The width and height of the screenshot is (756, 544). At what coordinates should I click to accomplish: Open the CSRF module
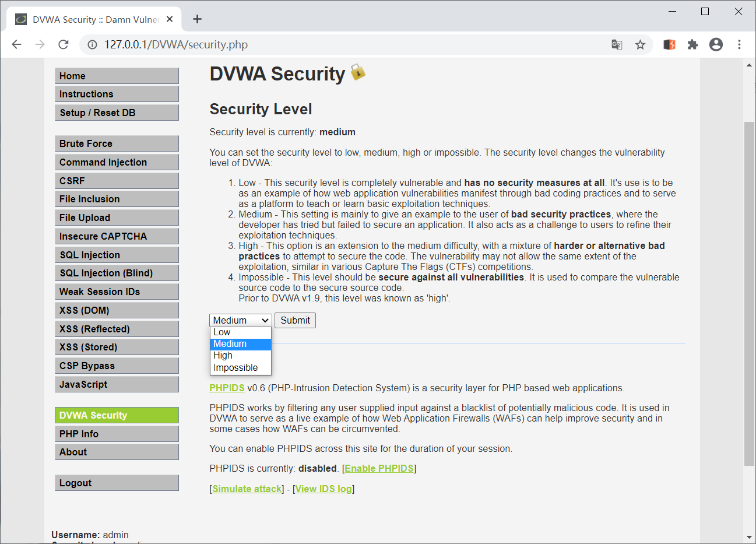pyautogui.click(x=117, y=181)
